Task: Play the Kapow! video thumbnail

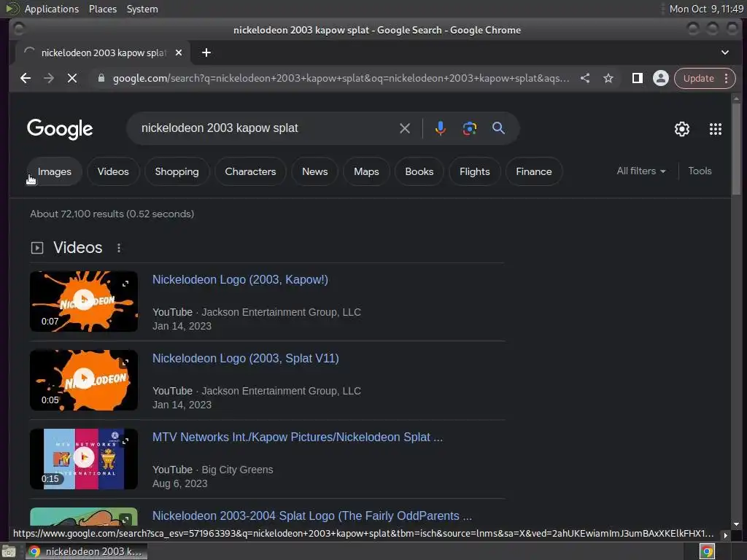Action: click(84, 301)
